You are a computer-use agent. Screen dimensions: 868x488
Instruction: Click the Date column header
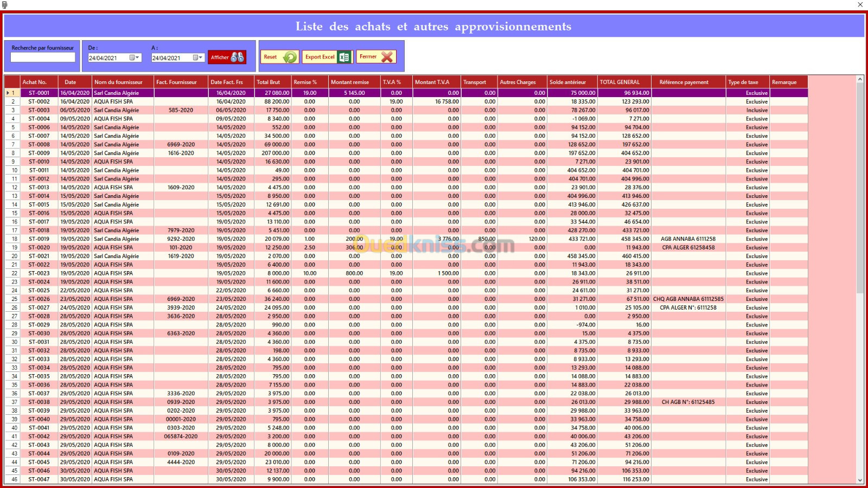[75, 82]
